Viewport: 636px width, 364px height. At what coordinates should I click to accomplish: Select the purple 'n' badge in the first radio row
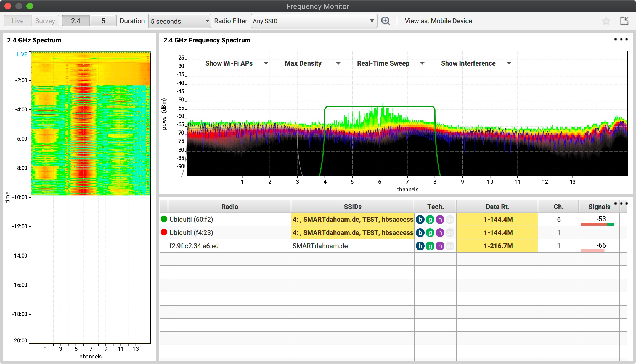click(440, 220)
